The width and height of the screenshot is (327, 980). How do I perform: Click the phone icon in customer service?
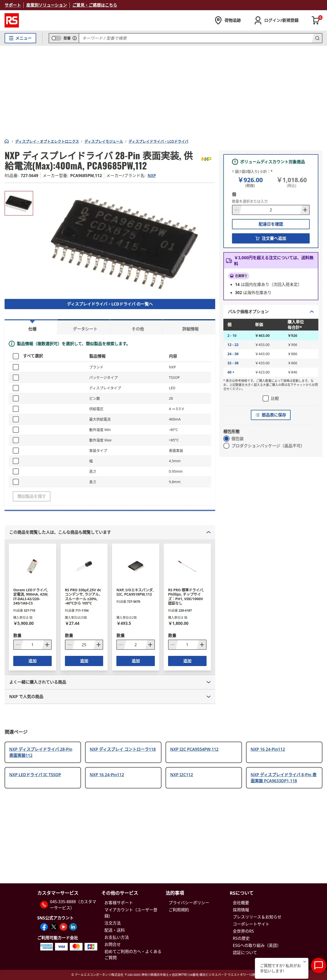[x=44, y=905]
